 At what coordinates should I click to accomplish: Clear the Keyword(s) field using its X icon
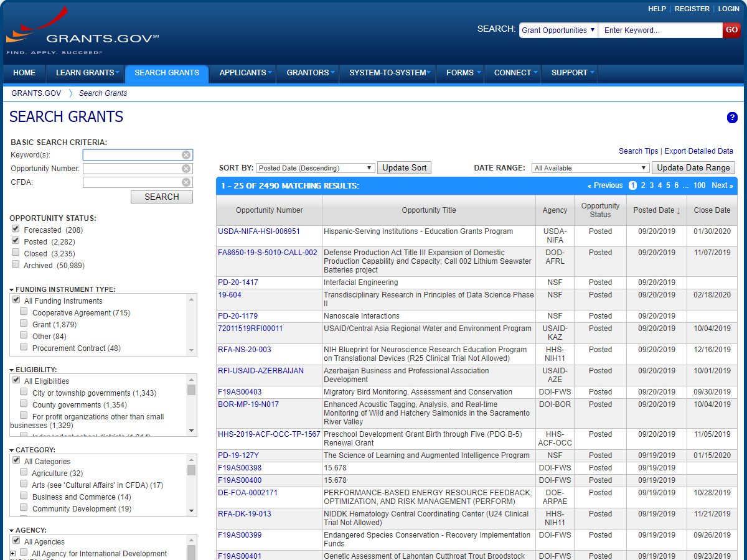tap(186, 154)
